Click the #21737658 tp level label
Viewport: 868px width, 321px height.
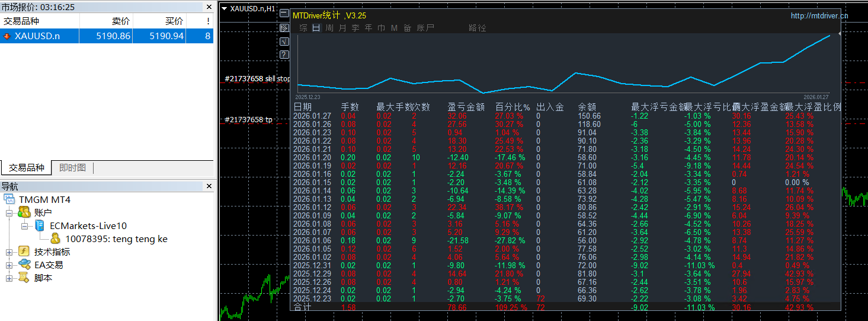coord(249,120)
